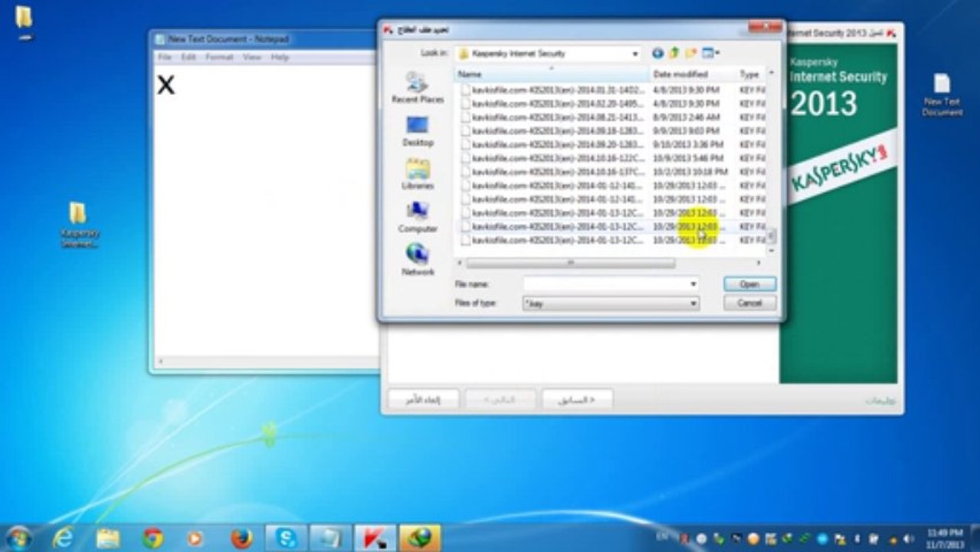The height and width of the screenshot is (552, 980).
Task: Select the Kaspersky folder icon on the desktop
Action: click(79, 225)
